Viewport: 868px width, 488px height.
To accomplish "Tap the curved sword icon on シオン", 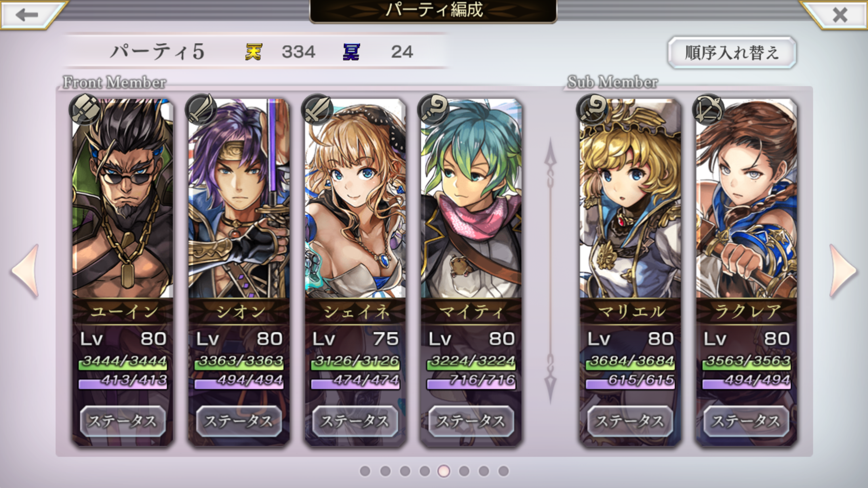I will point(201,109).
